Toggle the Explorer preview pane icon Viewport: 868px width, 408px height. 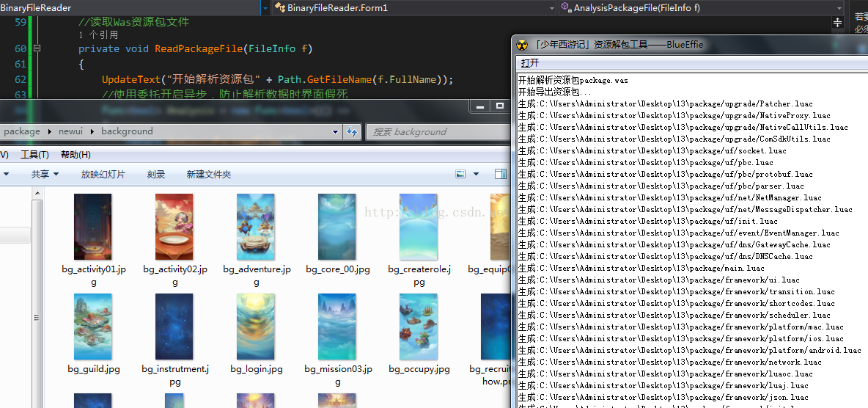pyautogui.click(x=501, y=174)
